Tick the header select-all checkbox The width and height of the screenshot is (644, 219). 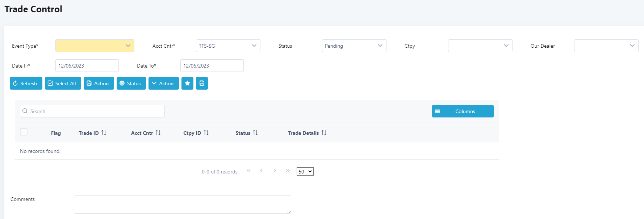point(24,132)
